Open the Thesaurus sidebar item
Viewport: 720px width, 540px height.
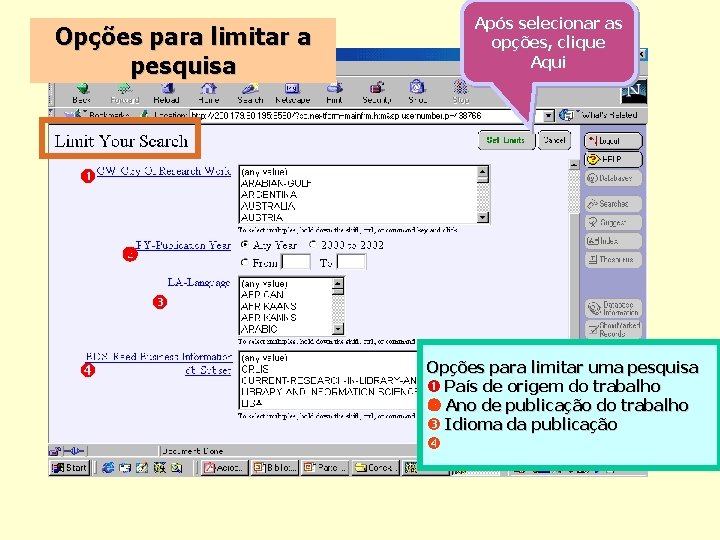(613, 259)
